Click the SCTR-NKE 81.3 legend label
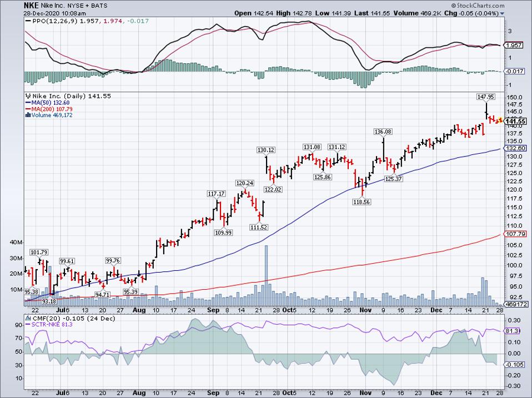 click(x=52, y=325)
